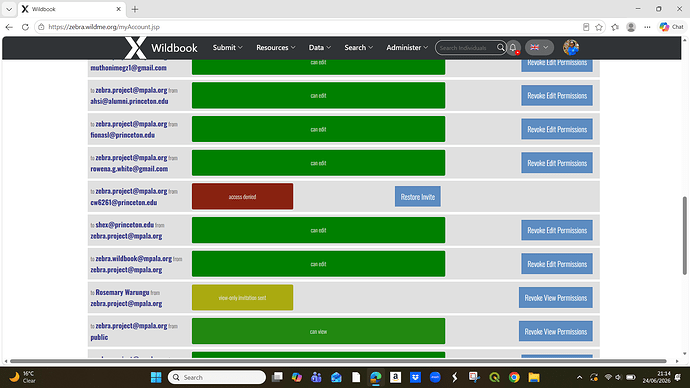Revoke edit permissions for zebra.wildbook@mpala.org
Viewport: 690px width, 388px height.
[x=557, y=264]
